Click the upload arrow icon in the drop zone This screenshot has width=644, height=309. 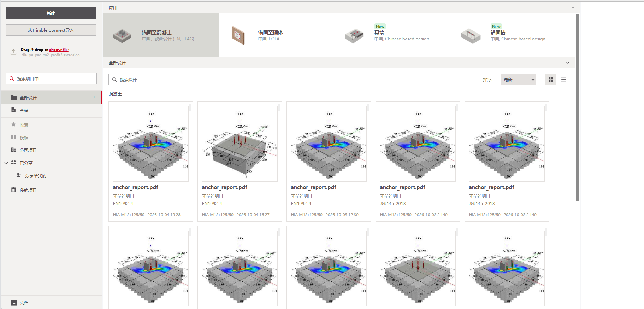13,52
